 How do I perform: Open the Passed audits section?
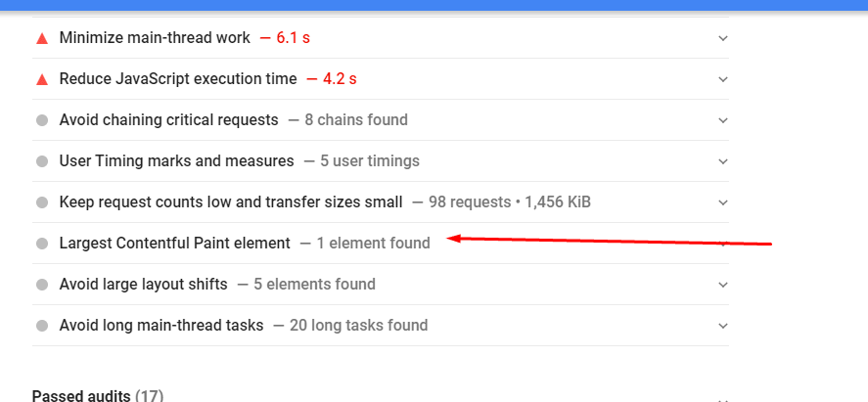(98, 396)
